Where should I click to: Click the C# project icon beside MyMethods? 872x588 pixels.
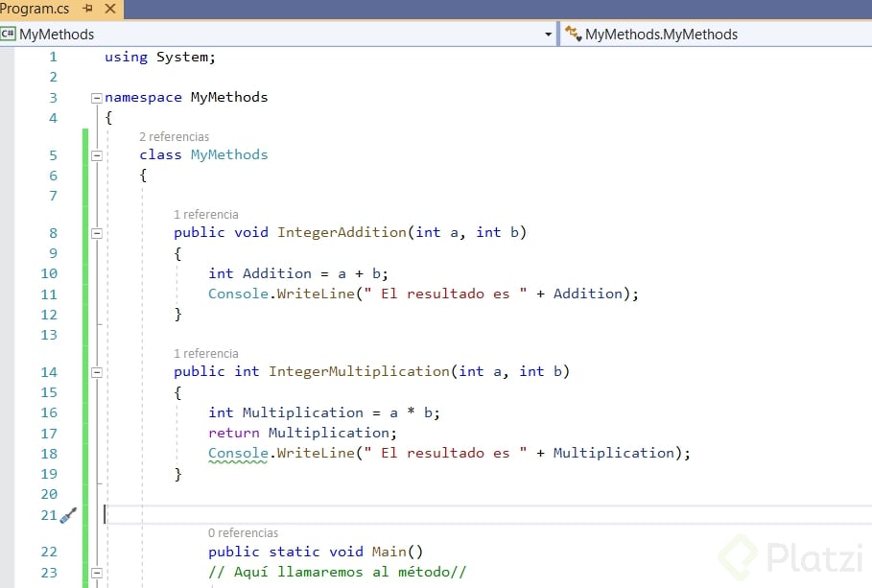coord(8,34)
